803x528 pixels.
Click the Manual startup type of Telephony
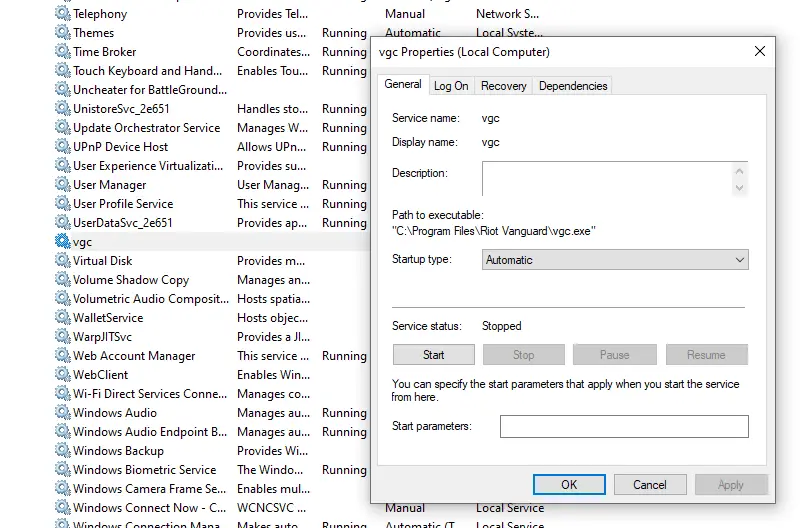tap(405, 14)
